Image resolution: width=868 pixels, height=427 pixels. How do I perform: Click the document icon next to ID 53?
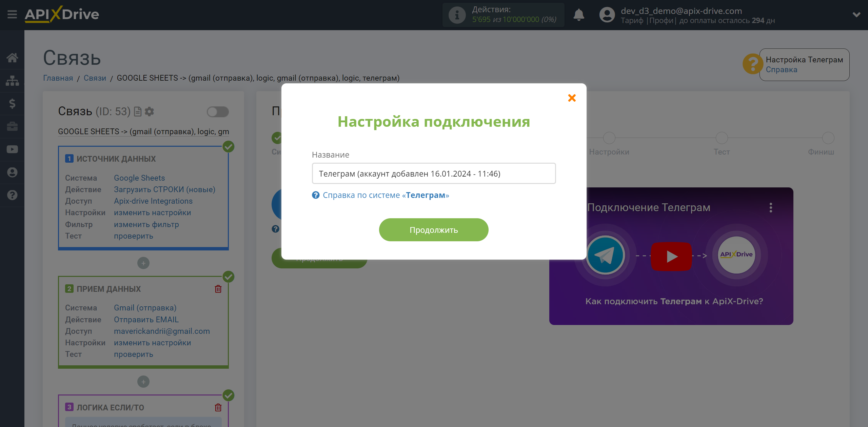pos(138,111)
